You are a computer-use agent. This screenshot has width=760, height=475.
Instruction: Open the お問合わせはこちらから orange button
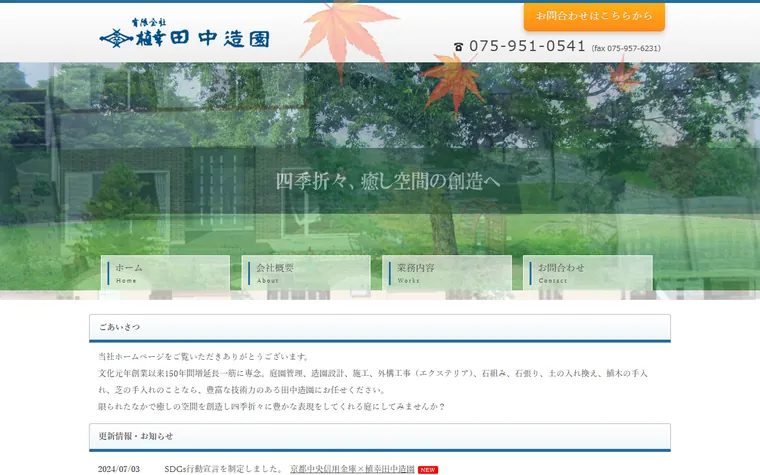[594, 16]
